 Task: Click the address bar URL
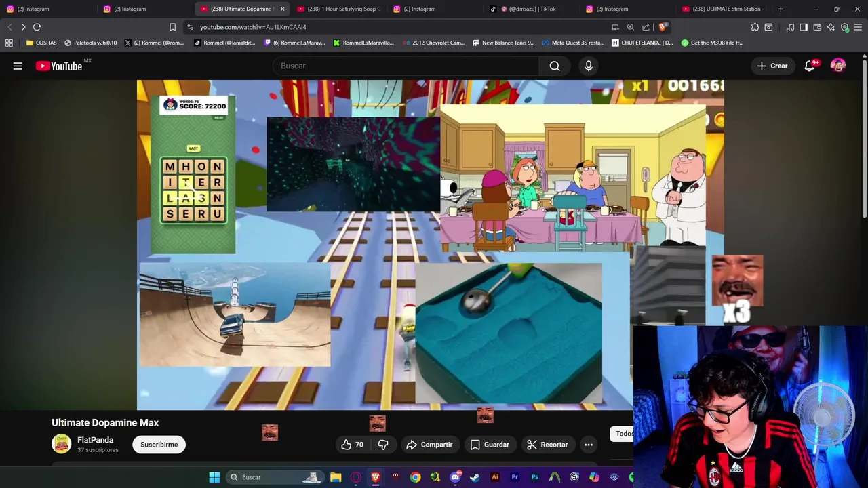(253, 27)
